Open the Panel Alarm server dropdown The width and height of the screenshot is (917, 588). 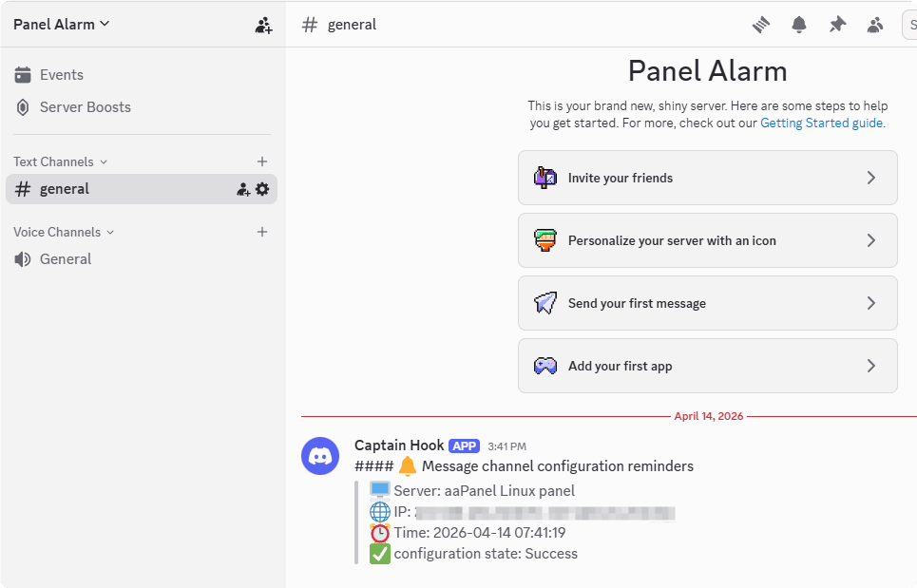(62, 25)
